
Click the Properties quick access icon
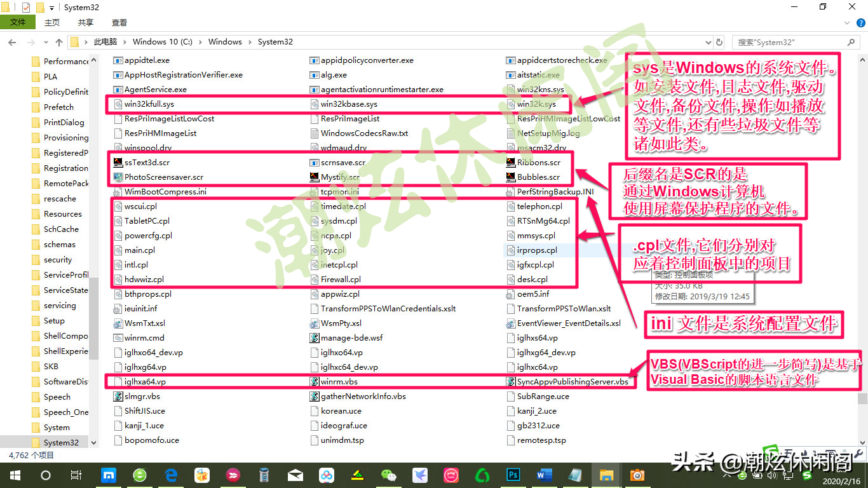pyautogui.click(x=26, y=8)
